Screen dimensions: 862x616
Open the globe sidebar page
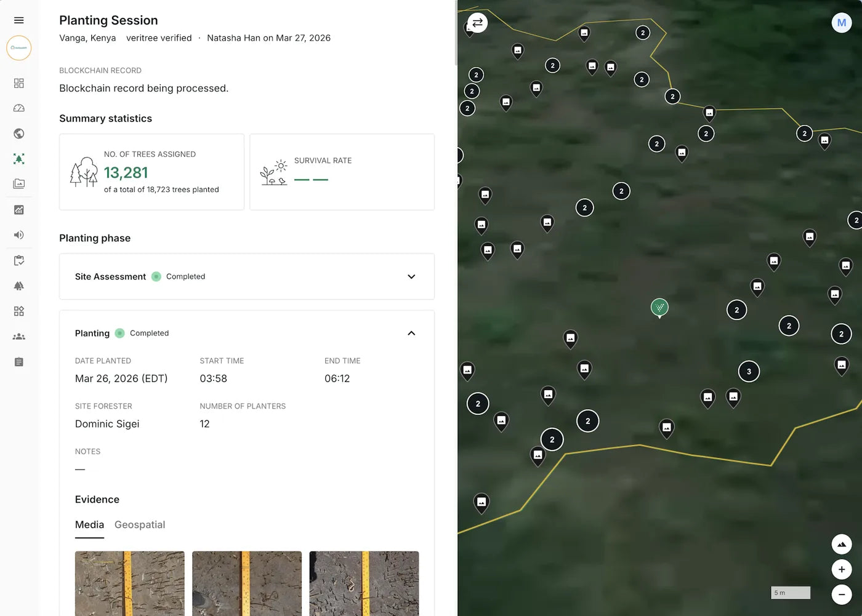coord(19,134)
